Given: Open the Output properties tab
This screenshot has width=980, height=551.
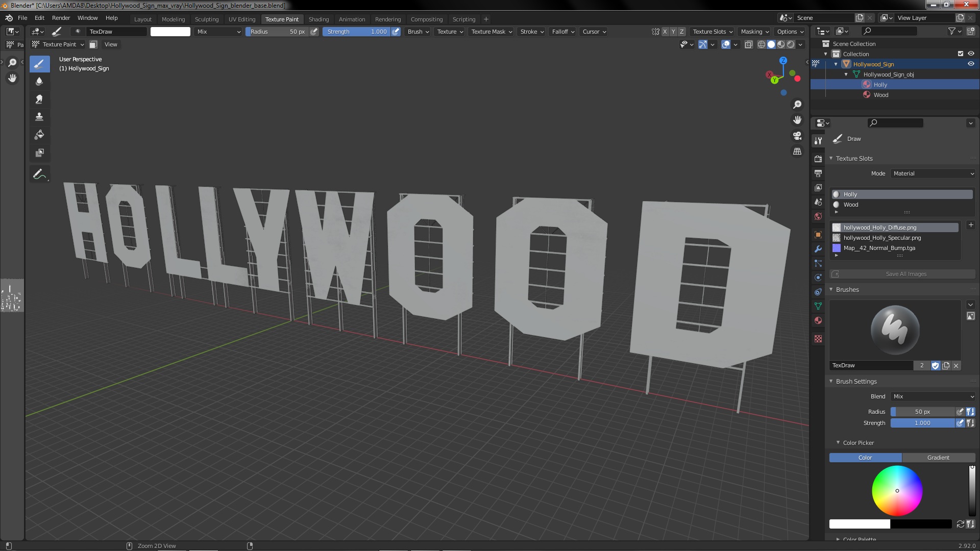Looking at the screenshot, I should point(818,173).
